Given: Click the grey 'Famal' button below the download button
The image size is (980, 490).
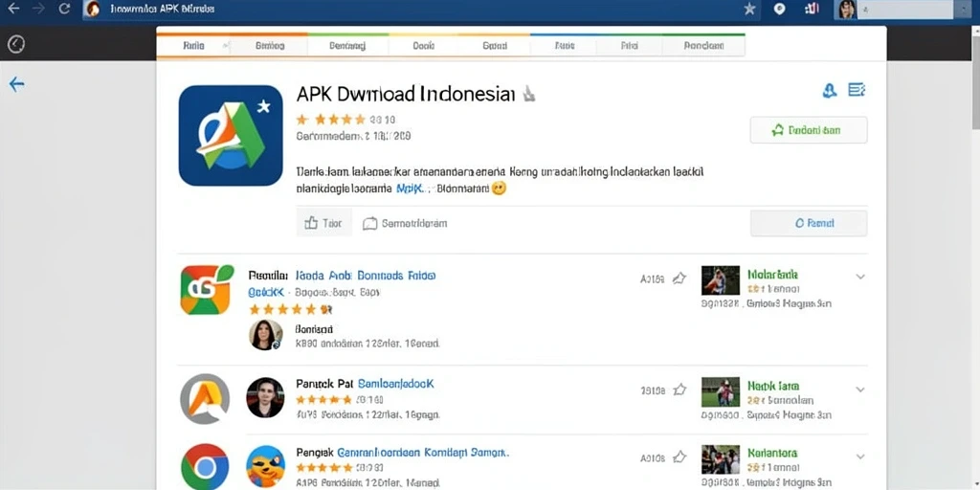Looking at the screenshot, I should tap(808, 223).
